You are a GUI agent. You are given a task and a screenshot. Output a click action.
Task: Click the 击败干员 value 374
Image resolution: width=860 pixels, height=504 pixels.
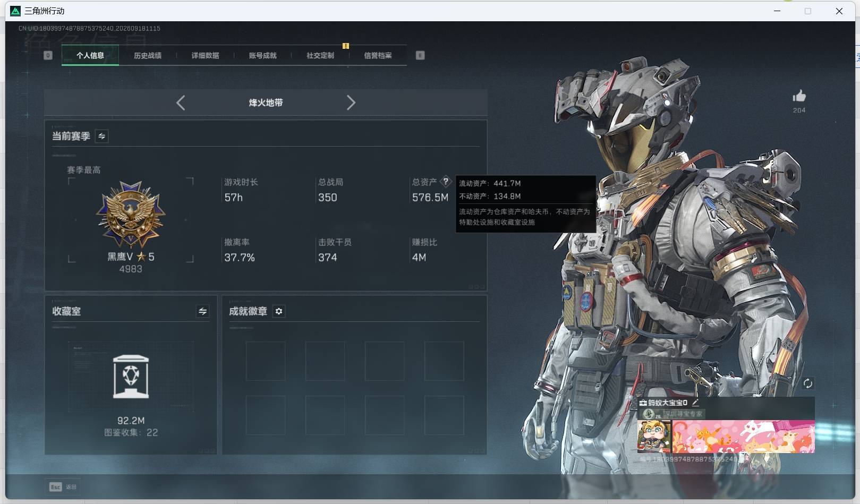point(328,258)
